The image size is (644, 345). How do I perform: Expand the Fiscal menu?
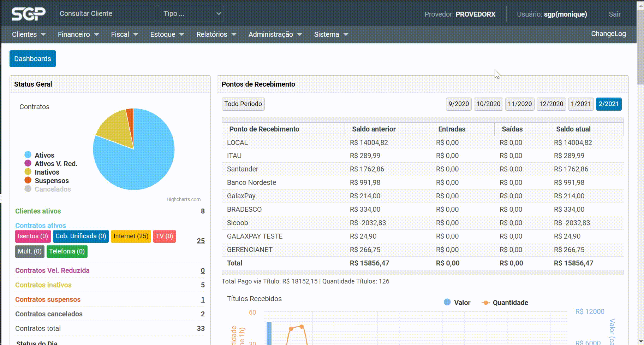click(124, 34)
